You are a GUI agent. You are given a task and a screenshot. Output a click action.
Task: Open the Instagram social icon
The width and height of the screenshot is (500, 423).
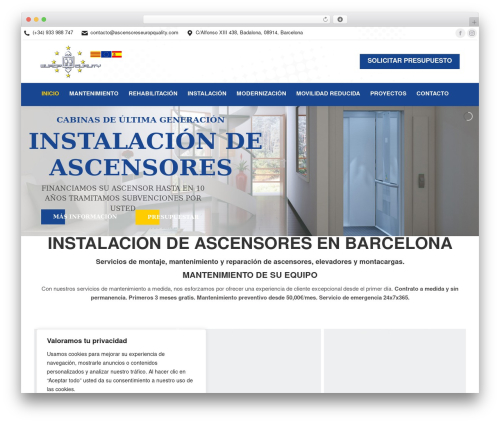coord(472,33)
